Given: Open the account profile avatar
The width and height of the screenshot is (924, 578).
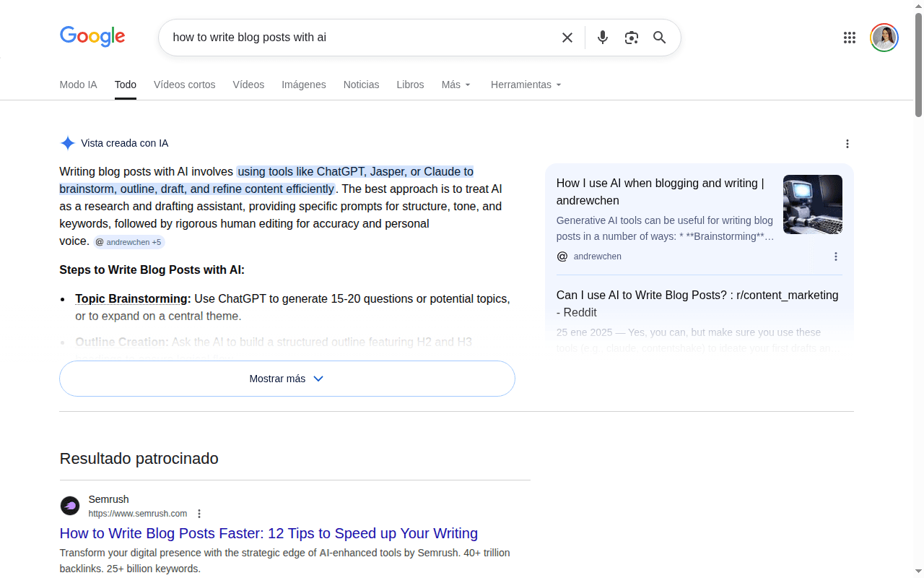Looking at the screenshot, I should coord(884,38).
